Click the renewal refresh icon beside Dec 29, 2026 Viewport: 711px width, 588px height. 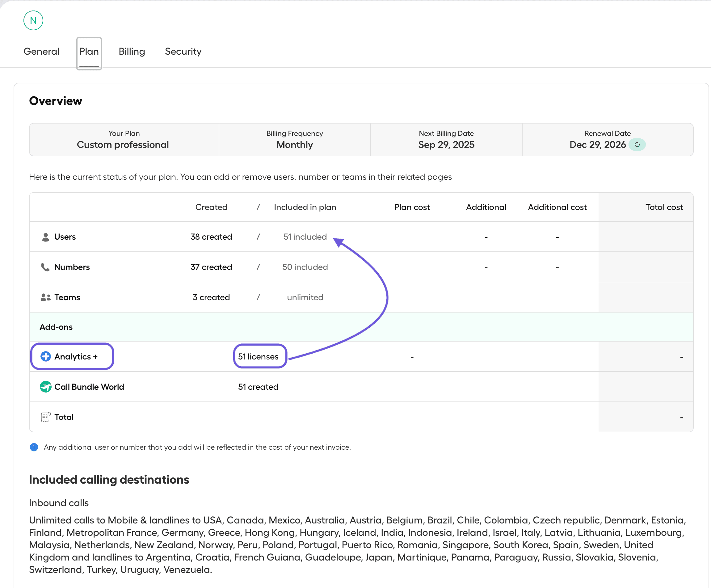tap(638, 145)
